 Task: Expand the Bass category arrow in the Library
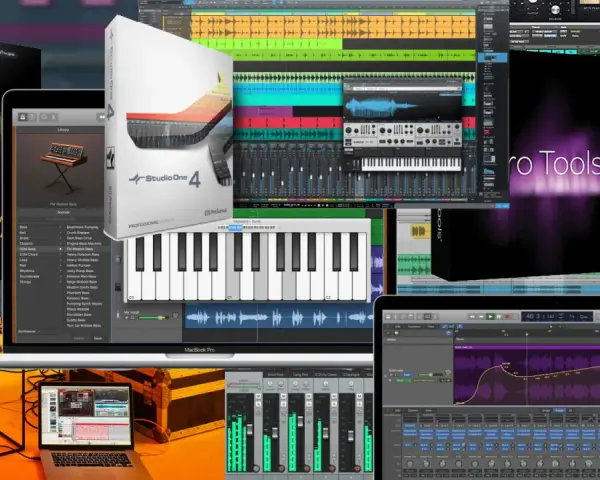pyautogui.click(x=60, y=227)
